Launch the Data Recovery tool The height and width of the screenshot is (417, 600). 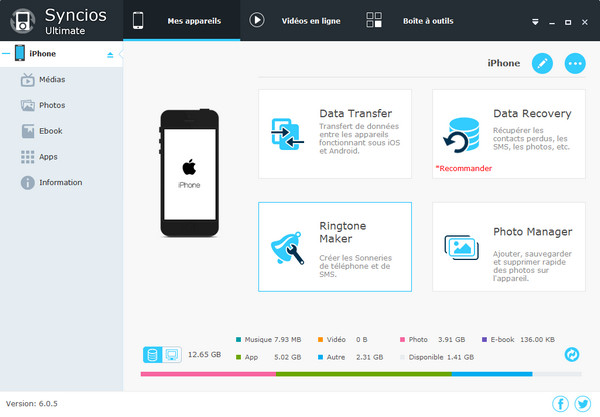pos(508,133)
